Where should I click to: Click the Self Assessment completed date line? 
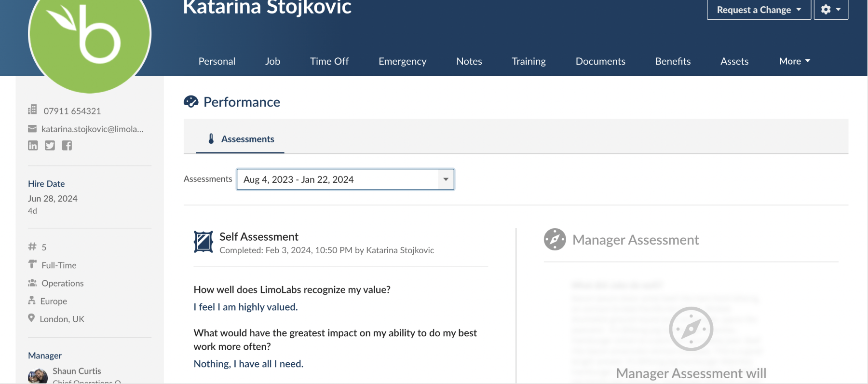pos(326,250)
